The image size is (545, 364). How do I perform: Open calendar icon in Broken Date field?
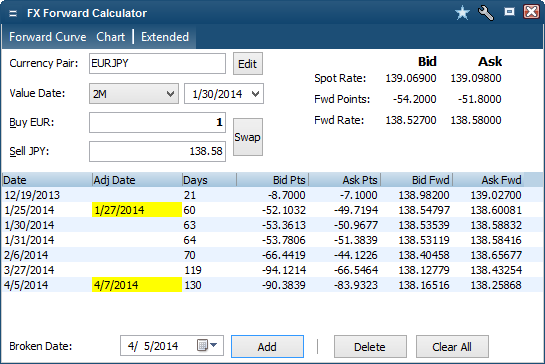pyautogui.click(x=202, y=345)
